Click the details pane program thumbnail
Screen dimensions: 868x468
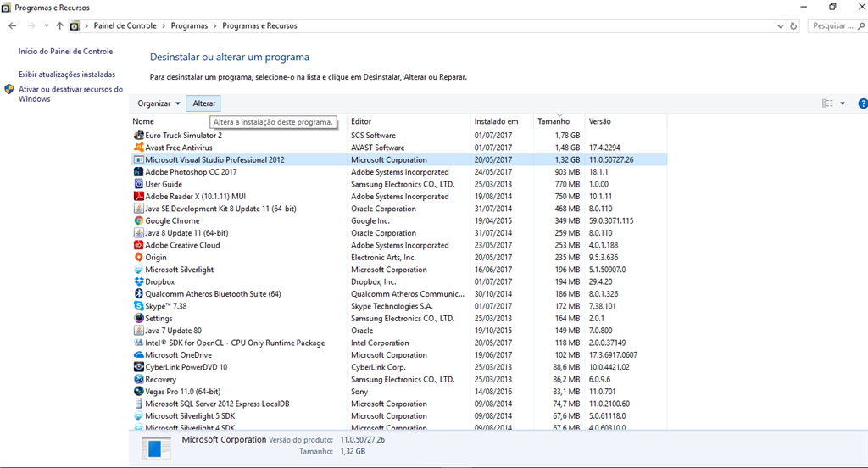pos(156,448)
